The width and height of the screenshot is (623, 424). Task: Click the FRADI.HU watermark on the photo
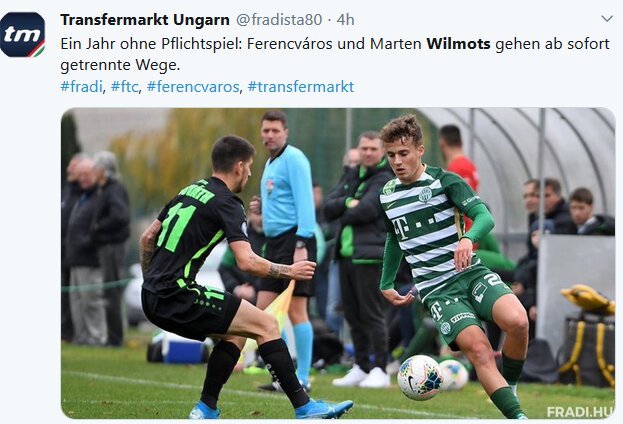(x=580, y=412)
